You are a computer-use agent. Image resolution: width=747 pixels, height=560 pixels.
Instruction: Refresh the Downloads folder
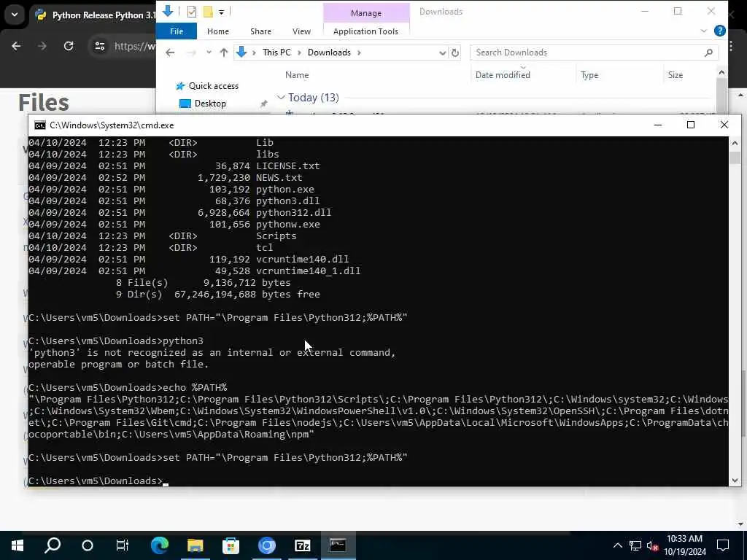point(455,52)
